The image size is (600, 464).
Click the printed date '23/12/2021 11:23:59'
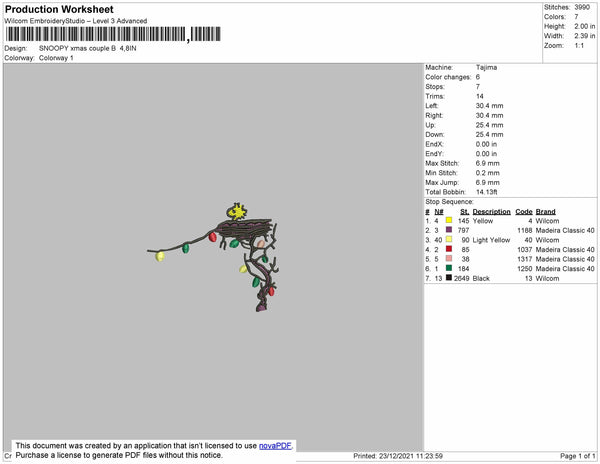click(411, 456)
